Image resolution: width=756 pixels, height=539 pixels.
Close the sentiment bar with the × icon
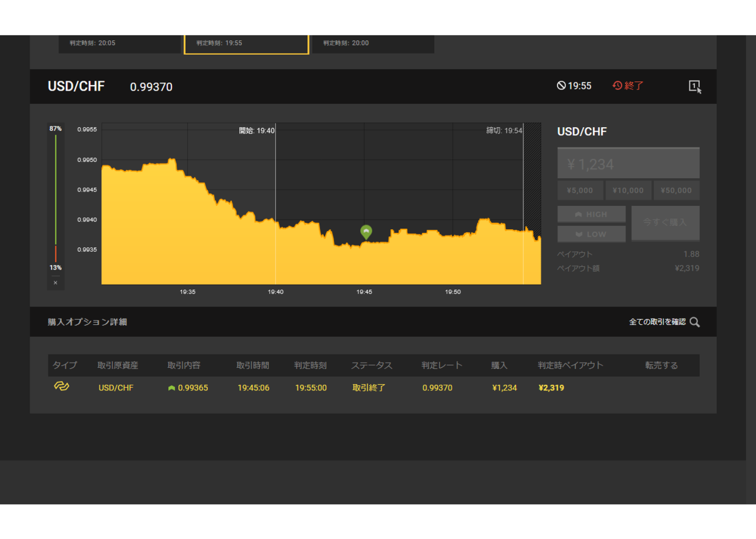[55, 283]
